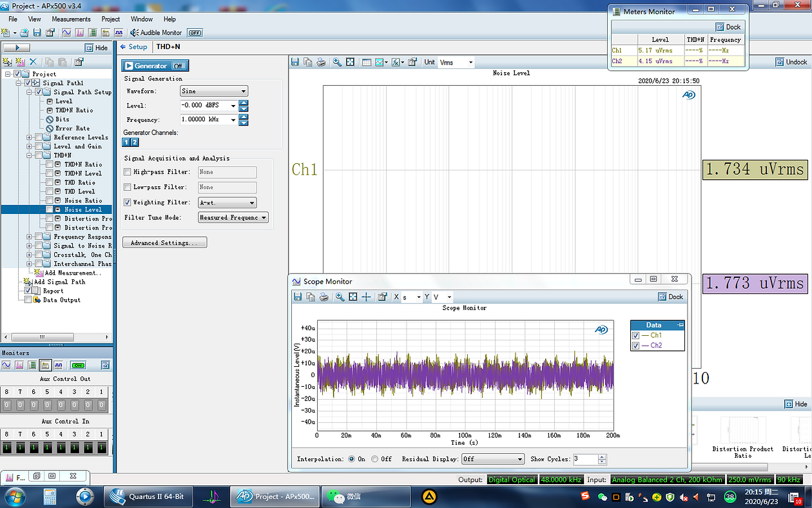Open the Meters monitor toolbar icon
Viewport: 812px width, 508px height.
pyautogui.click(x=92, y=33)
